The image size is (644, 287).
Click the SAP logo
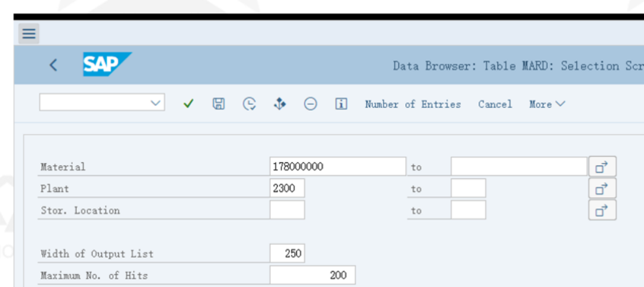107,65
